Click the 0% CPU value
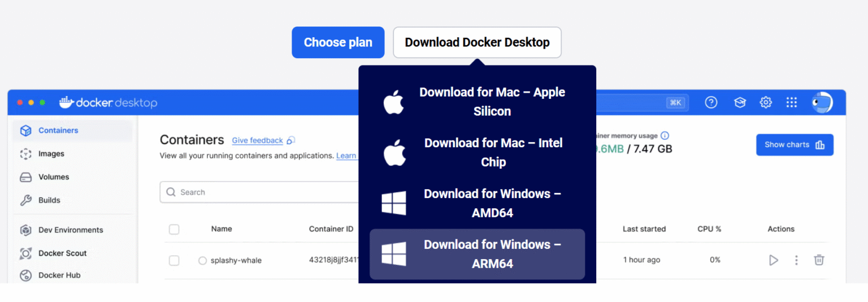 715,260
